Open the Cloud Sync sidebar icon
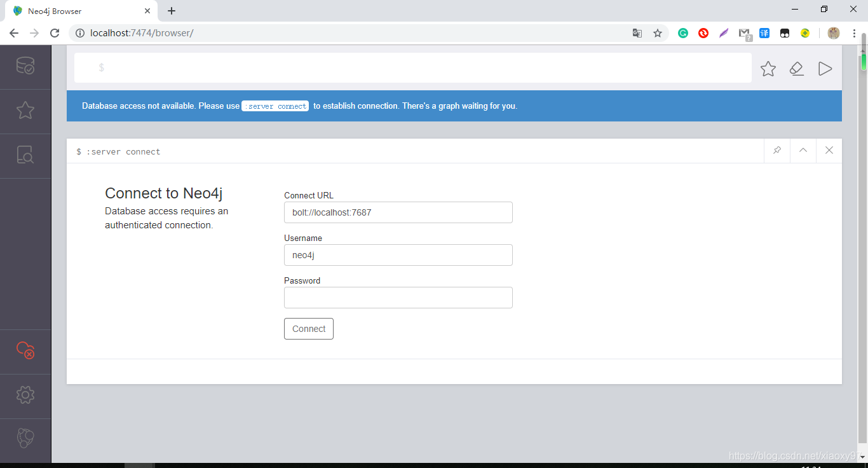Image resolution: width=868 pixels, height=468 pixels. point(25,350)
